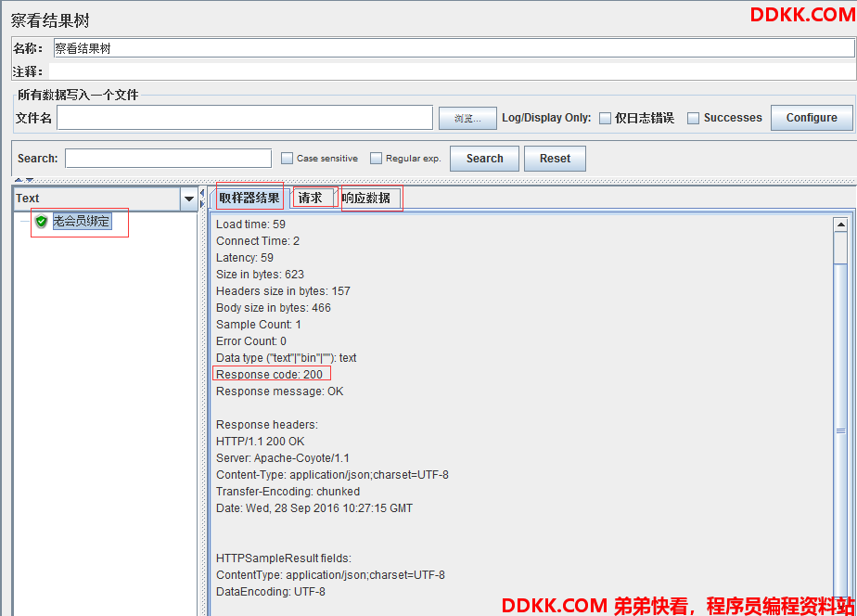Viewport: 857px width, 616px height.
Task: Switch to the 取样器结果 tab
Action: [249, 198]
